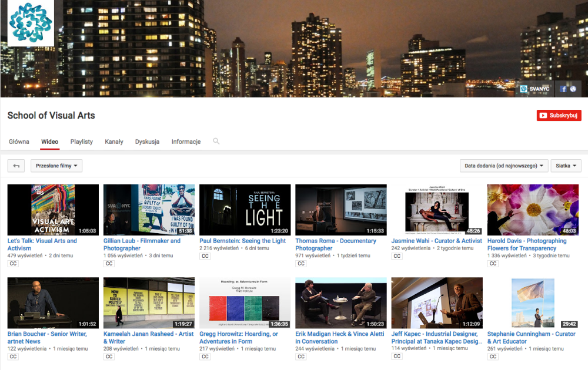Open Stephanie Cunningham video thumbnail
Screen dimensions: 588x370
pos(533,303)
